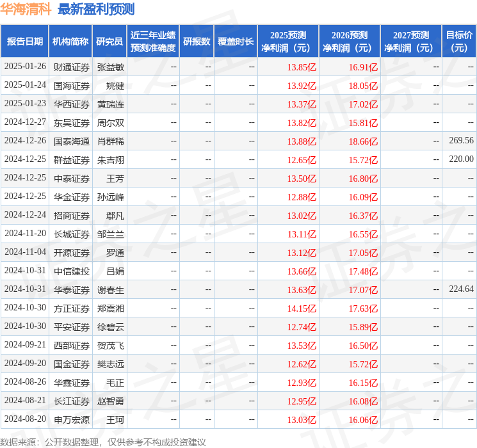The height and width of the screenshot is (448, 477).
Task: Select the 国海证券 institution cell
Action: click(72, 86)
